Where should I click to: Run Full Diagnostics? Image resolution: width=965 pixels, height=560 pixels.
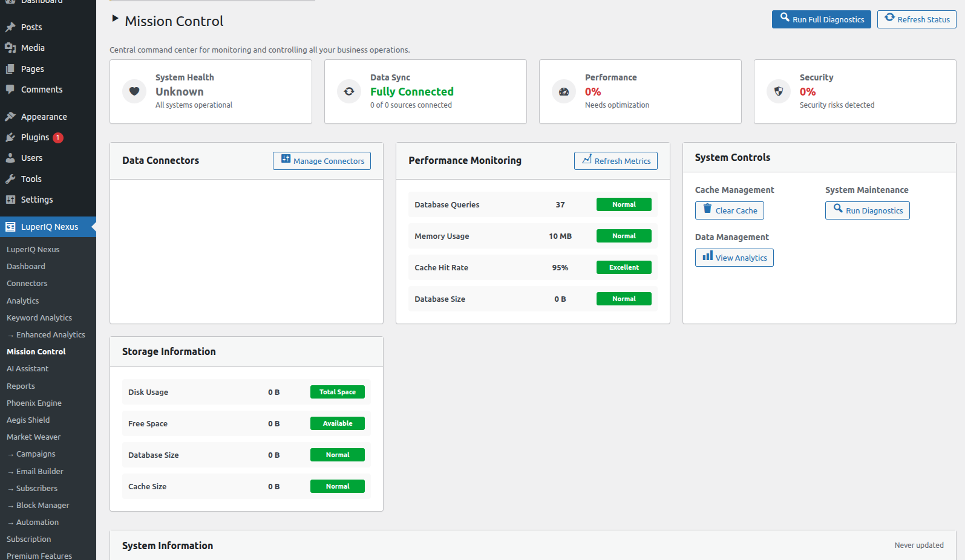[x=821, y=19]
